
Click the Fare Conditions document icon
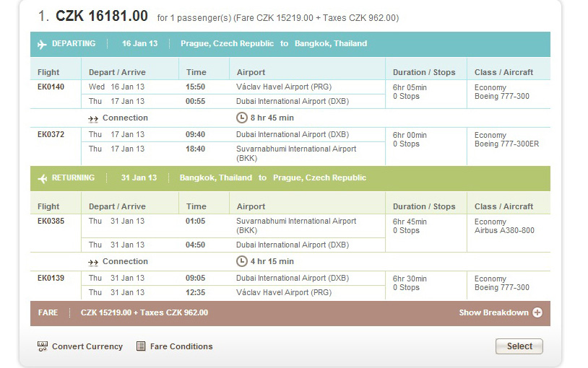[x=141, y=346]
